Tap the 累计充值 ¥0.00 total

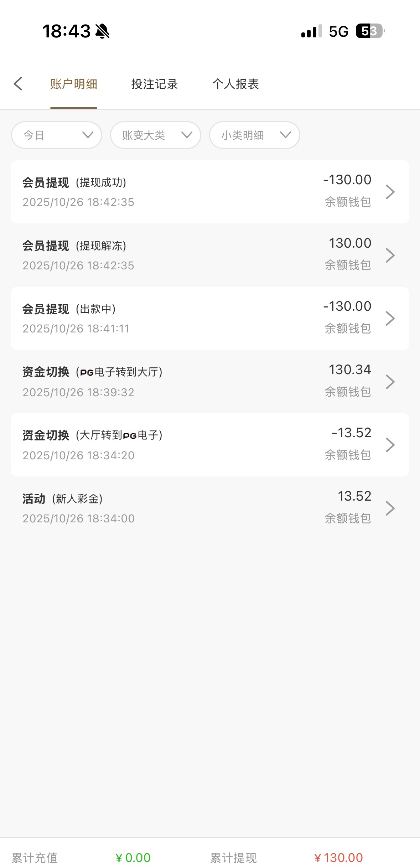click(133, 858)
